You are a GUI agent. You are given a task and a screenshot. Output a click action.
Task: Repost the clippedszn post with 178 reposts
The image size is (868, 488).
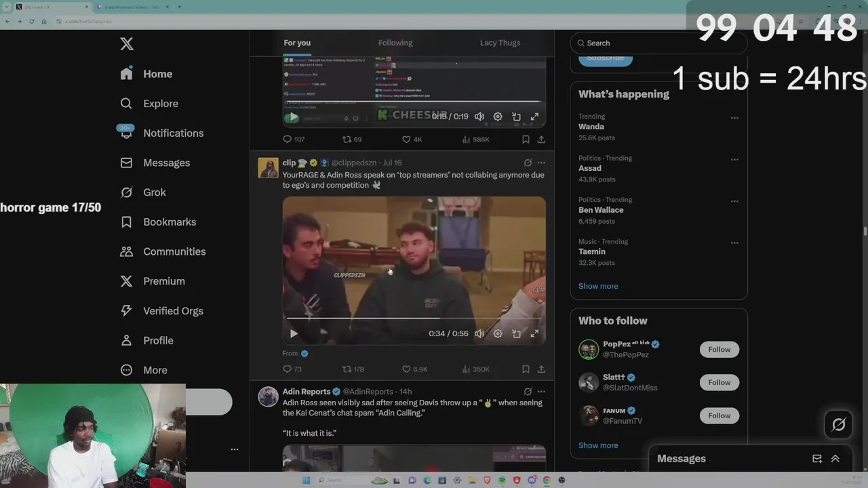click(353, 369)
